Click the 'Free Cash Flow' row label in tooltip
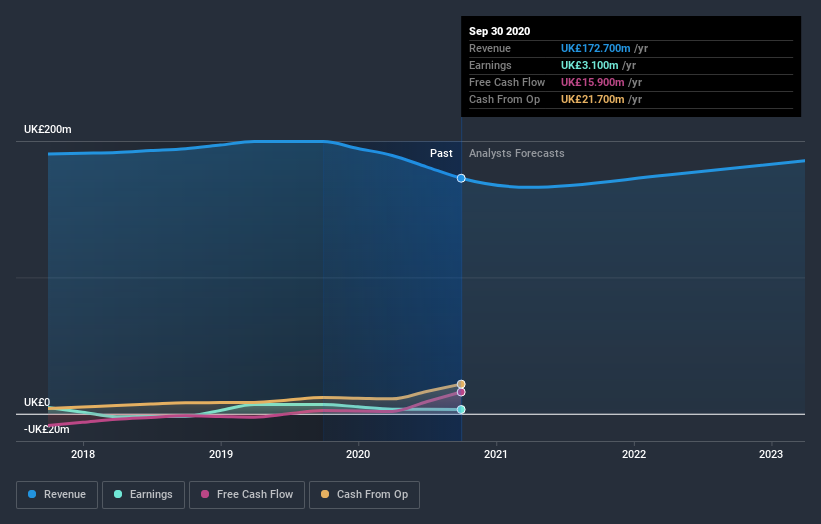 (507, 82)
